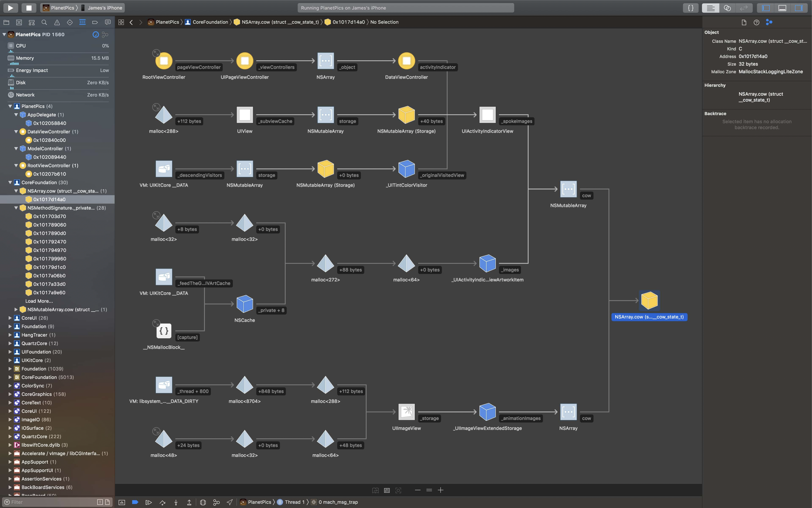Toggle breakpoints activation in debug bar
812x508 pixels.
[135, 502]
